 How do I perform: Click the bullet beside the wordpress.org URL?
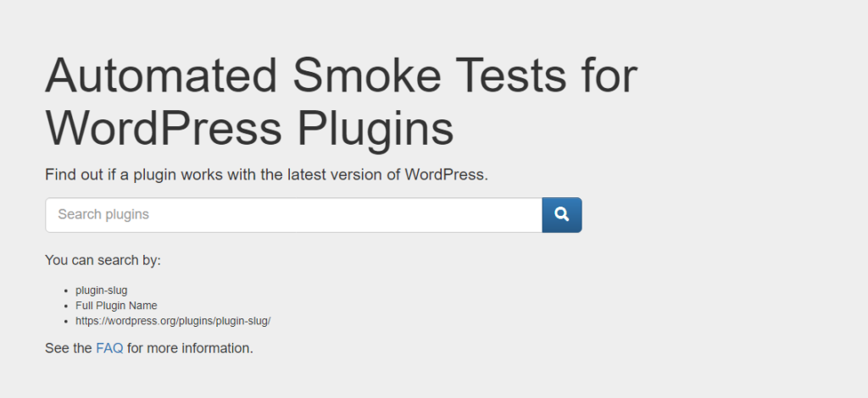[65, 321]
